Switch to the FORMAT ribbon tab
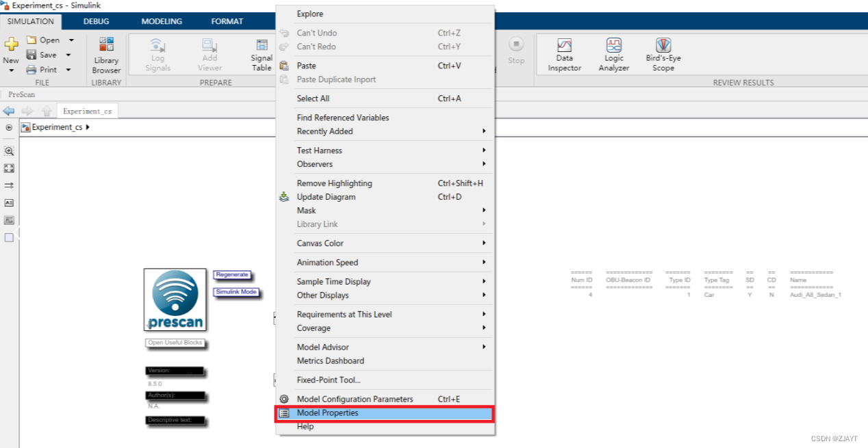Image resolution: width=868 pixels, height=448 pixels. click(x=227, y=21)
